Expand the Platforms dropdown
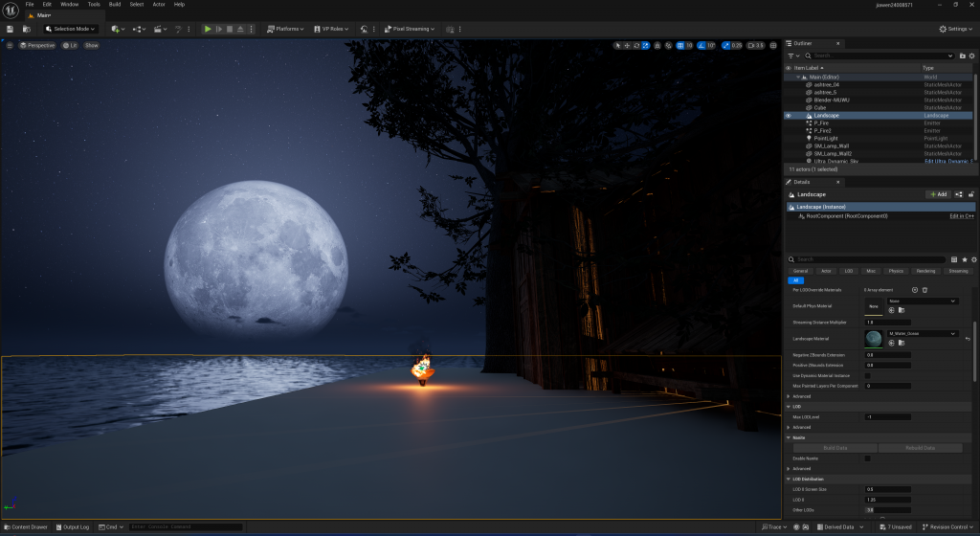The height and width of the screenshot is (536, 980). click(285, 29)
